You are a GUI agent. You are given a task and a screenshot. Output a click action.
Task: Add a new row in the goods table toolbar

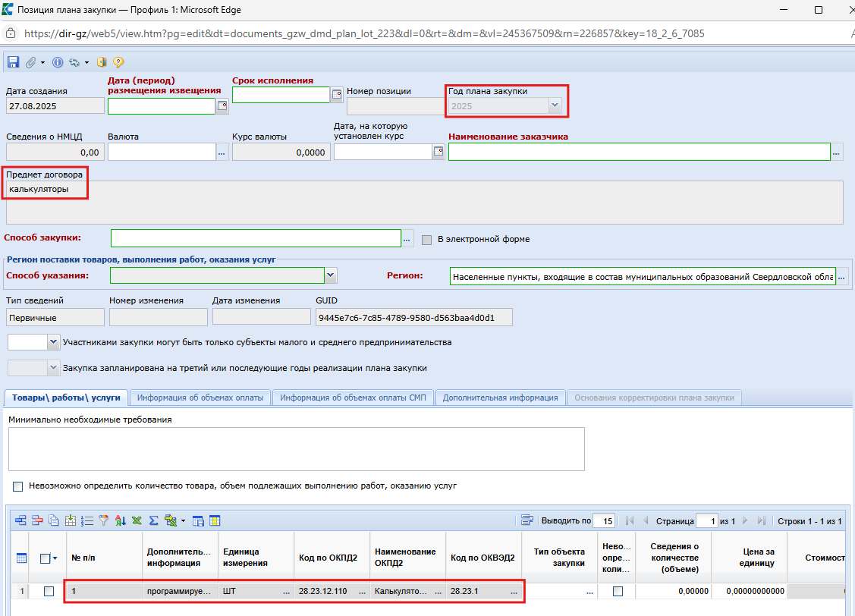[20, 520]
